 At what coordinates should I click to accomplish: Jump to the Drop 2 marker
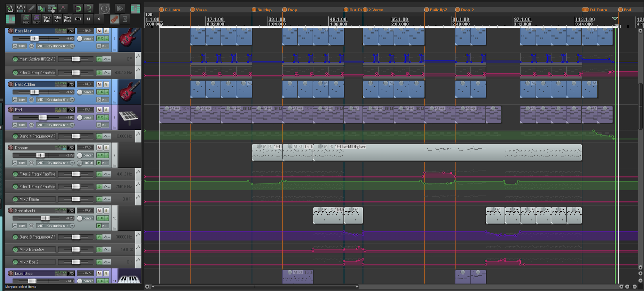464,10
